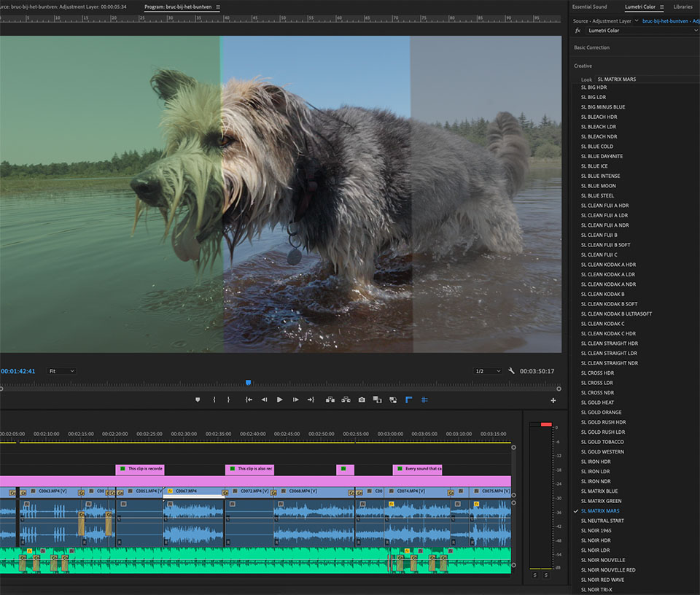Go to Out point button
Image resolution: width=700 pixels, height=595 pixels.
pos(311,400)
